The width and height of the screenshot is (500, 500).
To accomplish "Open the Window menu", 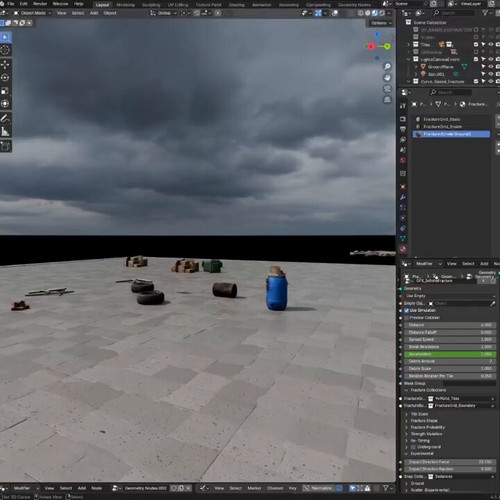I will (x=60, y=4).
